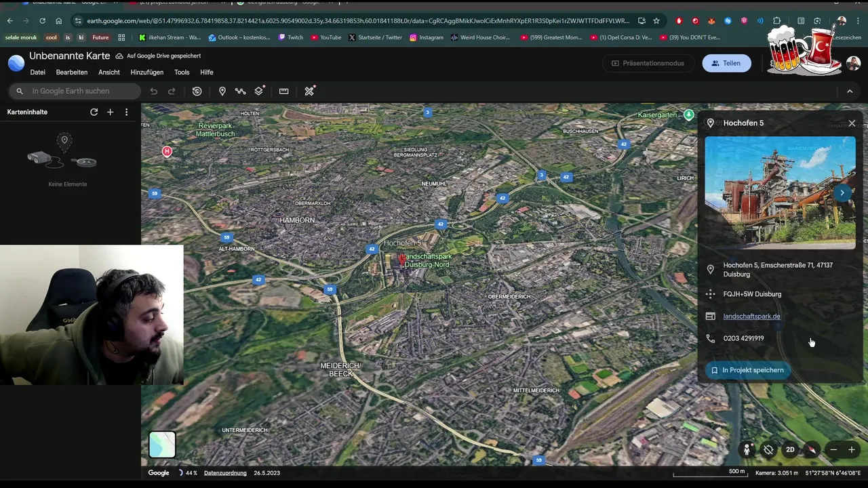This screenshot has width=868, height=488.
Task: Open the Future bookmark folder
Action: [100, 37]
